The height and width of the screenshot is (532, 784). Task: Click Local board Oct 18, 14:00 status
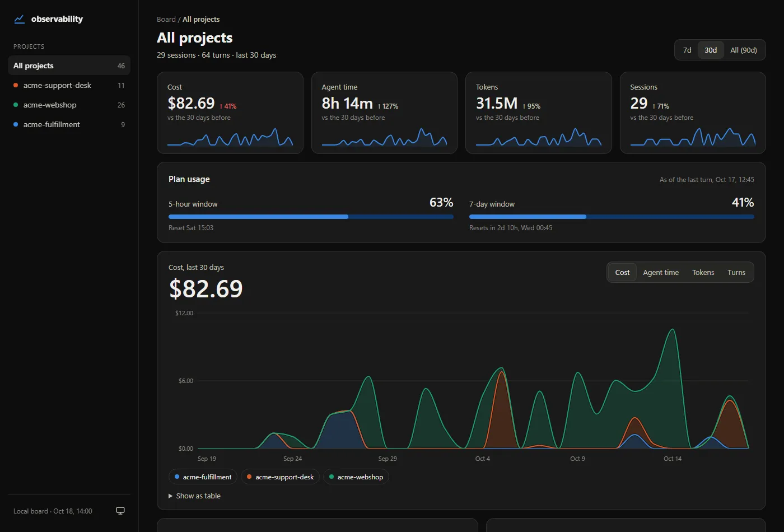53,511
